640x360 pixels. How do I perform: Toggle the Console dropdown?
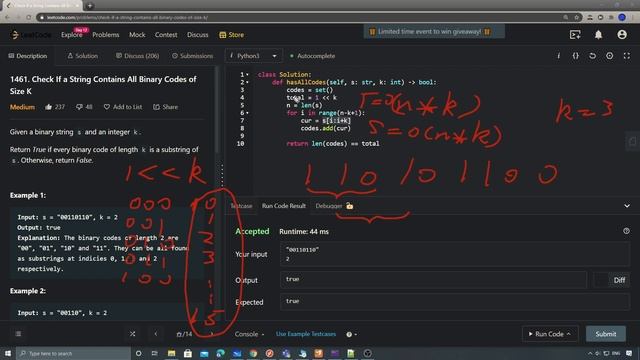tap(249, 334)
